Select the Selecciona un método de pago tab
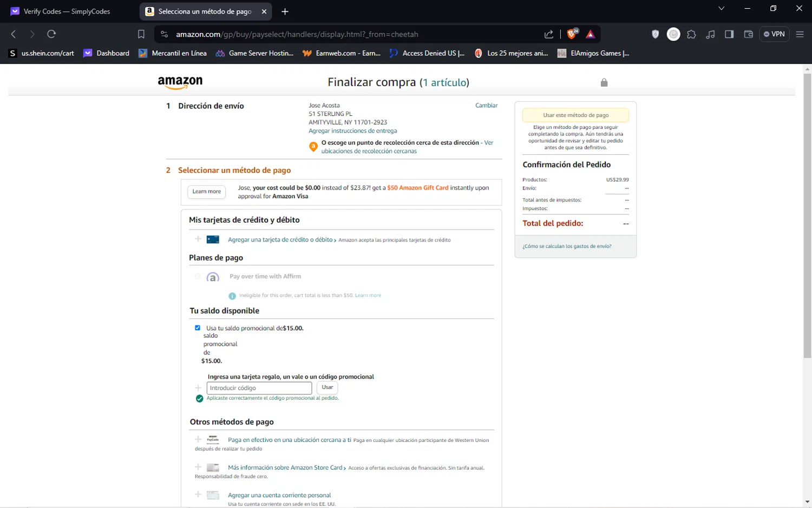 205,11
